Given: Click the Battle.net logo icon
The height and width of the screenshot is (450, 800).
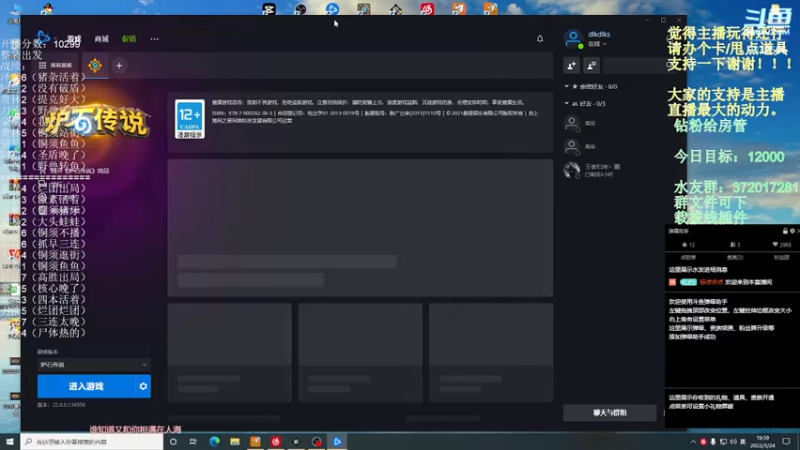Looking at the screenshot, I should [43, 38].
